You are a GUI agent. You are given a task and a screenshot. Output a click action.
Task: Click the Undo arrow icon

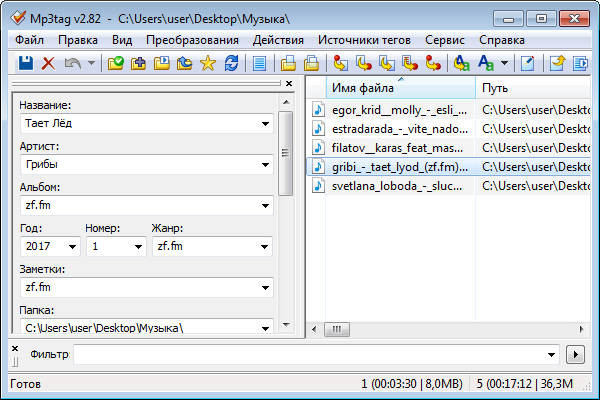click(x=71, y=63)
